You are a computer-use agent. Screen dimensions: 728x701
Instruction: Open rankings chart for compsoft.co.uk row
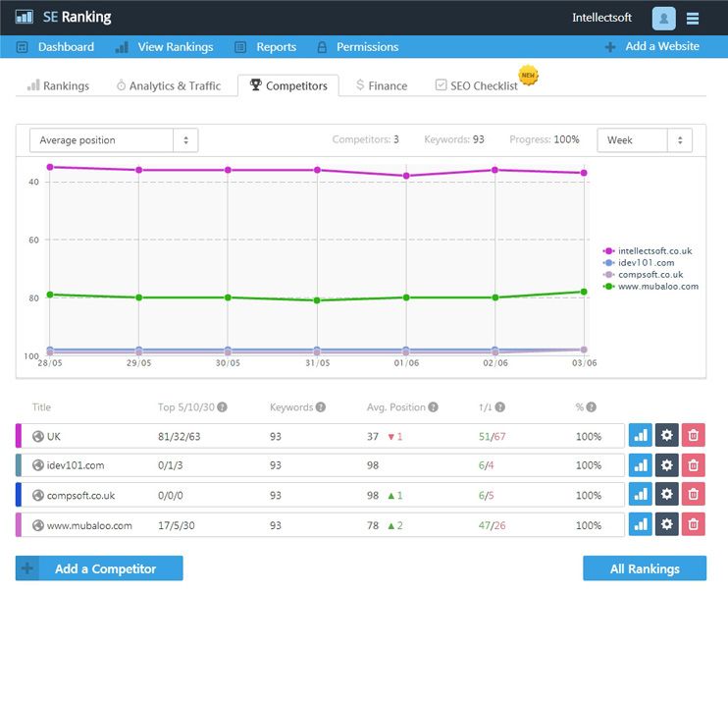641,494
